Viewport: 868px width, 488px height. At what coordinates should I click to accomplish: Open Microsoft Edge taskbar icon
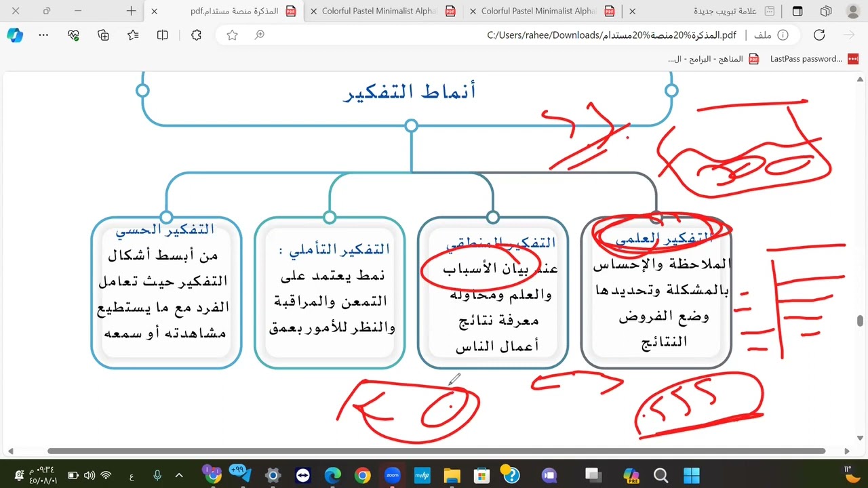click(x=332, y=475)
